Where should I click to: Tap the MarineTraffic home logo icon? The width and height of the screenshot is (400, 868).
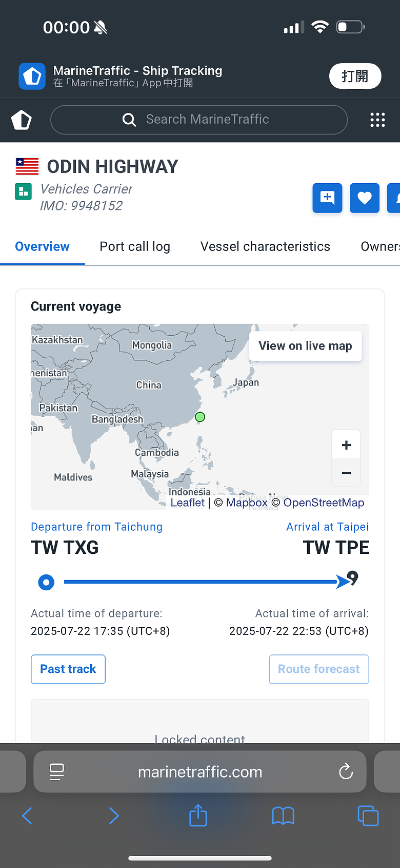point(22,120)
